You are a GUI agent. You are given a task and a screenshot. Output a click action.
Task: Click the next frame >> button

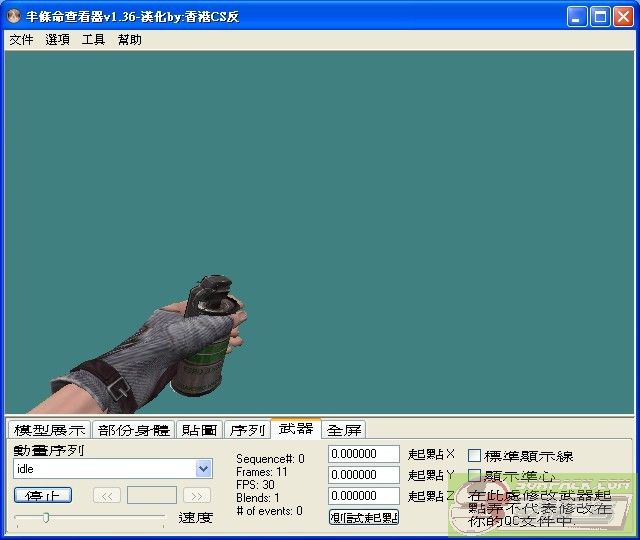pos(197,495)
